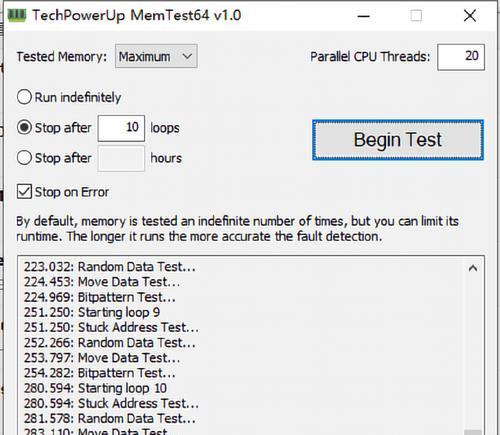
Task: Toggle the Stop on Error checkbox
Action: [x=24, y=192]
